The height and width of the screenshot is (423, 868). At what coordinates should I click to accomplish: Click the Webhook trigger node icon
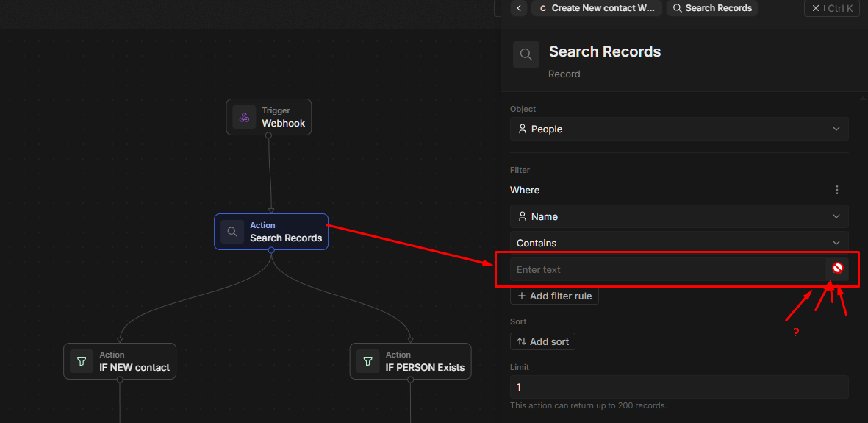244,117
